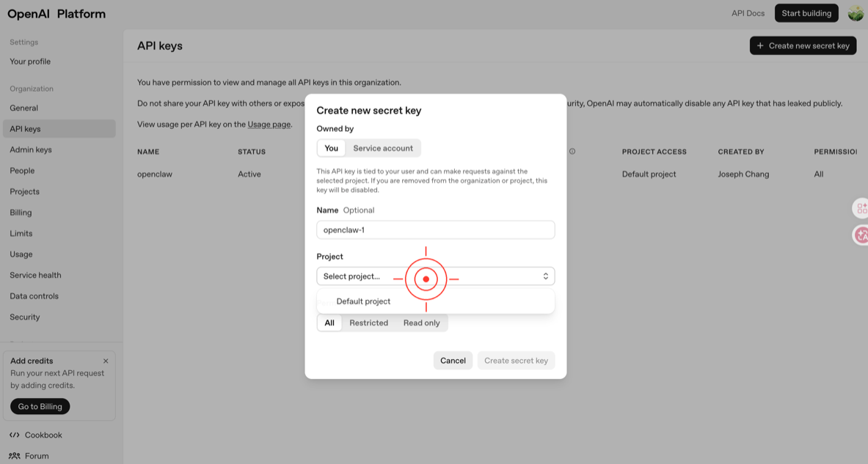
Task: Set permissions to Restricted
Action: click(368, 323)
